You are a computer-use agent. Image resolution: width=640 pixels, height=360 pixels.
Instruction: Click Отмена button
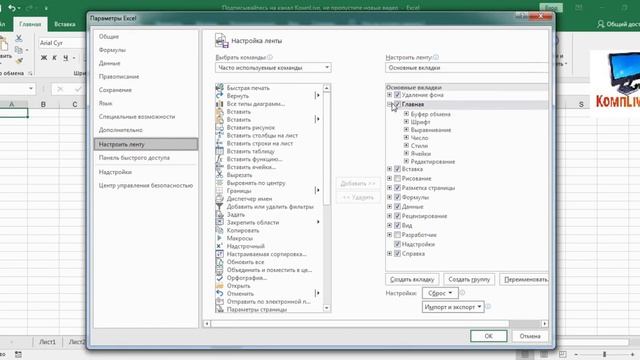[x=530, y=336]
